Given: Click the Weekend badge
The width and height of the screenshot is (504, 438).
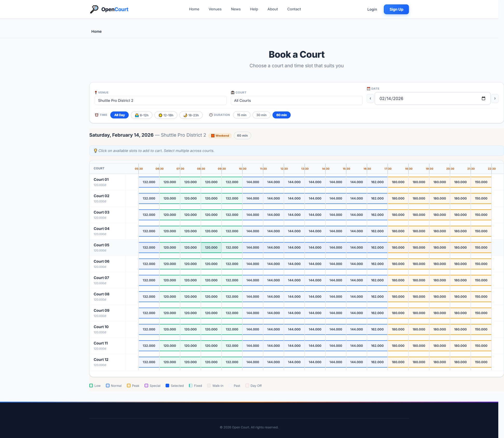Looking at the screenshot, I should point(220,136).
